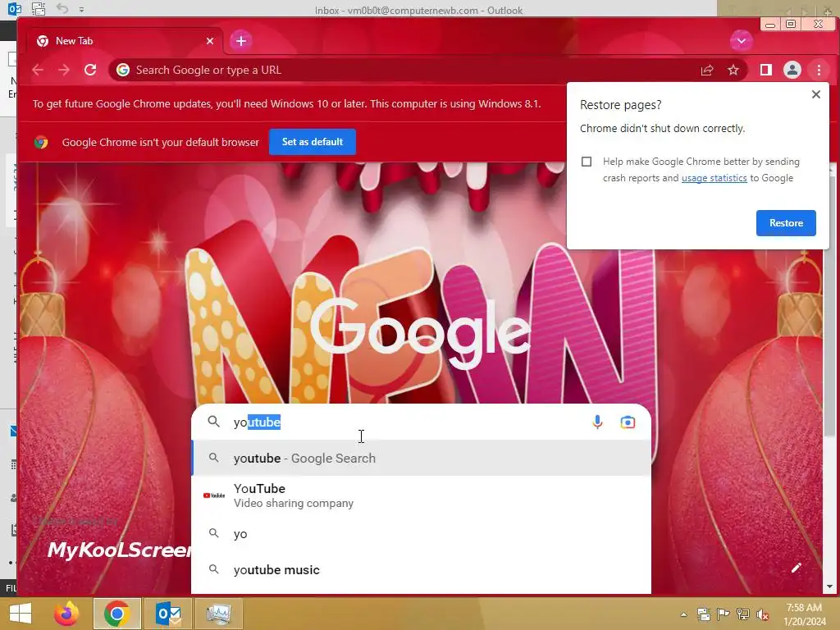
Task: Open Chrome three-dot menu
Action: tap(819, 70)
